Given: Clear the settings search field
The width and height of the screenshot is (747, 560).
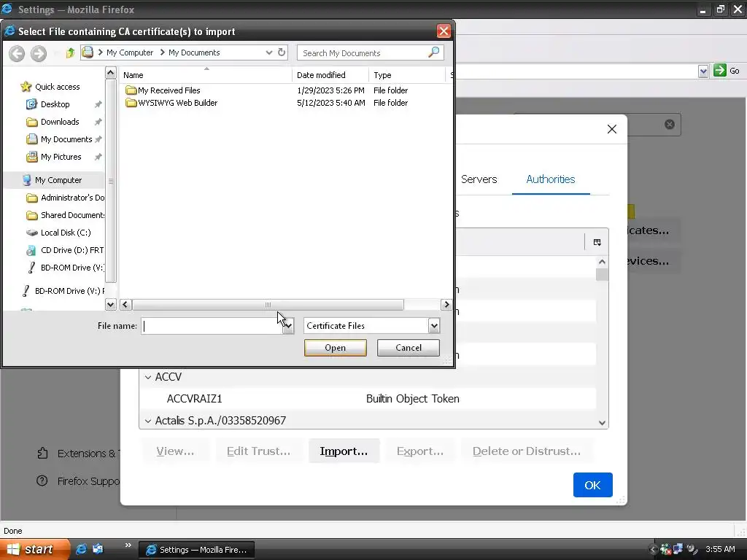Looking at the screenshot, I should 670,124.
